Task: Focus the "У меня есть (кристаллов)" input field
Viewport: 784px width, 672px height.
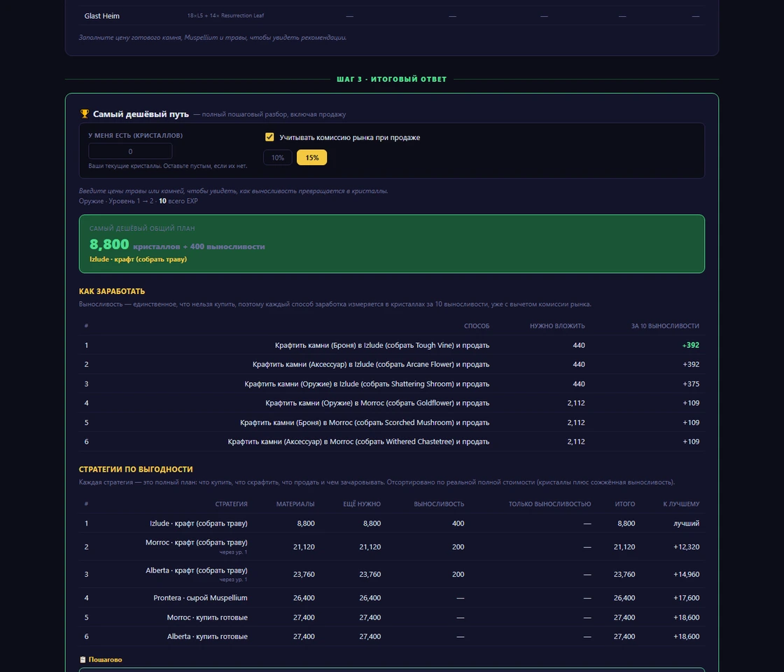Action: (x=130, y=151)
